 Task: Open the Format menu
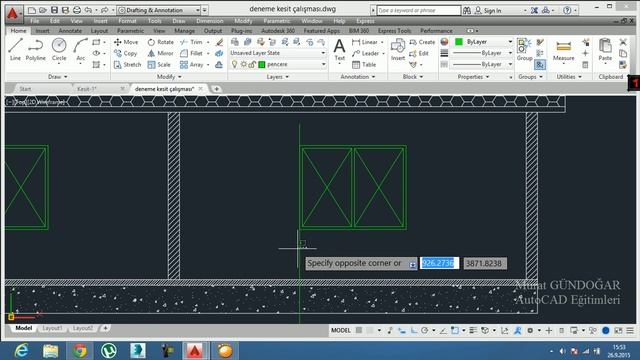coord(127,21)
